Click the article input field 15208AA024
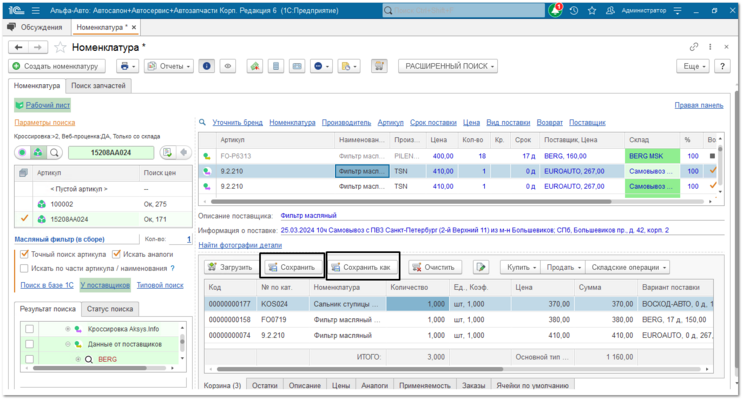The height and width of the screenshot is (400, 743). click(x=111, y=153)
